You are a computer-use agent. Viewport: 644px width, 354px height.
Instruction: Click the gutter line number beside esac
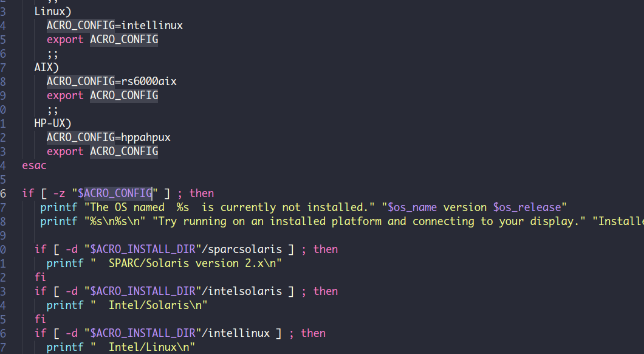[x=3, y=165]
